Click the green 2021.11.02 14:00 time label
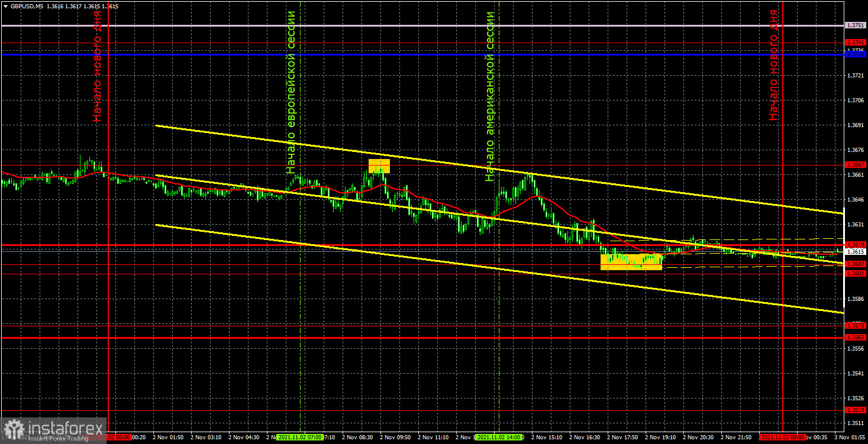868x444 pixels. [499, 437]
